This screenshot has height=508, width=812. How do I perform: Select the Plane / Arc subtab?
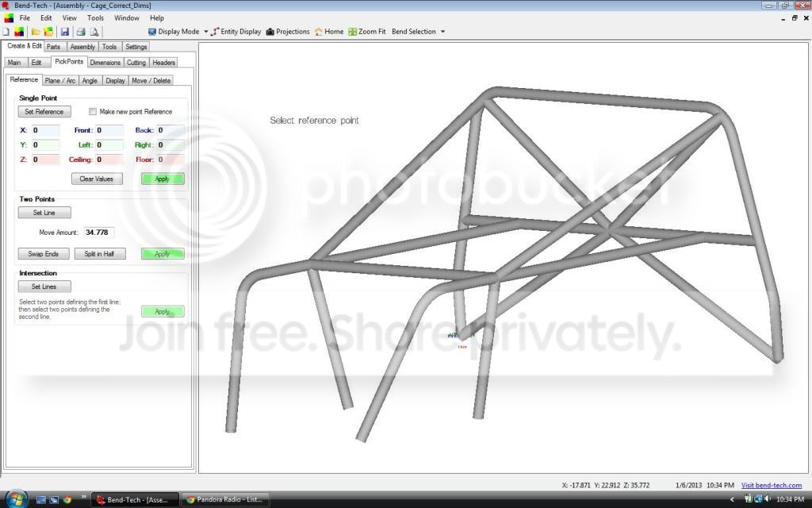click(x=60, y=80)
